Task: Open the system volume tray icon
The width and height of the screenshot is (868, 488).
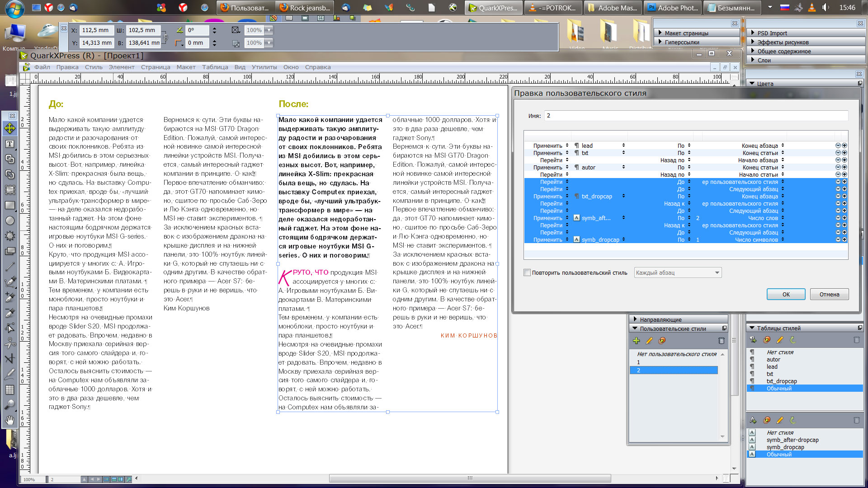Action: pyautogui.click(x=826, y=8)
